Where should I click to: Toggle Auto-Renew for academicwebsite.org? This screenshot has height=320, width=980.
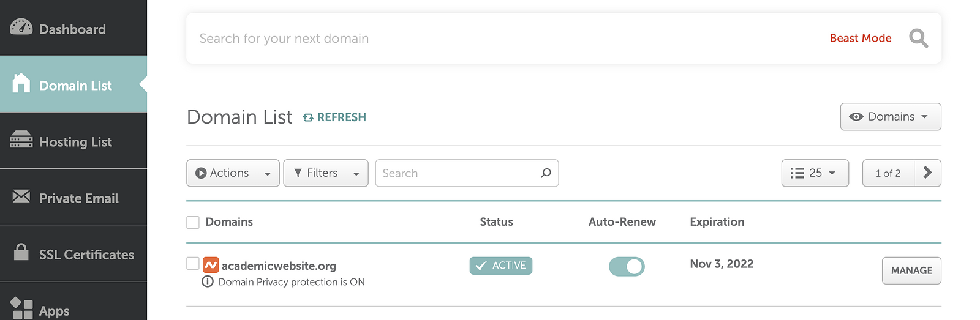coord(627,266)
